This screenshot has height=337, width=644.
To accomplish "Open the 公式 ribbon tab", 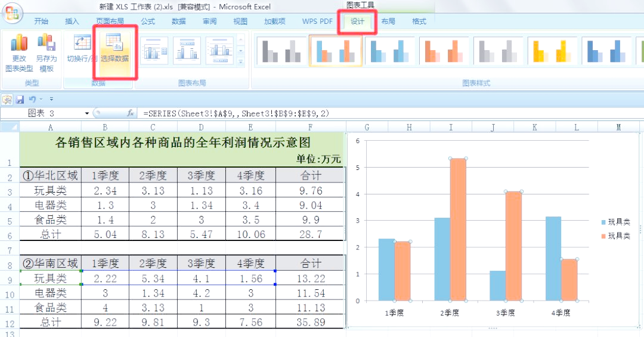I will (148, 21).
